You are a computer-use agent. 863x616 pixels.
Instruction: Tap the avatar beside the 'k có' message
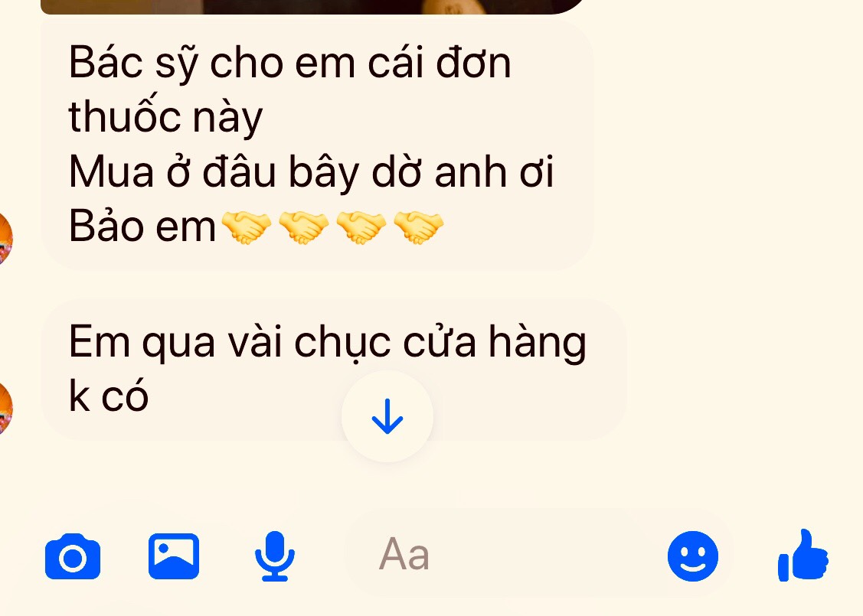5,409
